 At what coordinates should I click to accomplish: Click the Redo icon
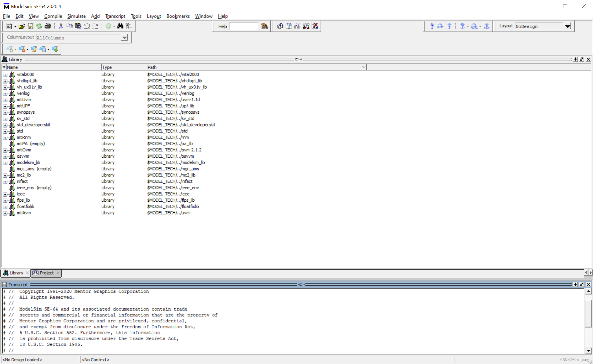pos(95,26)
